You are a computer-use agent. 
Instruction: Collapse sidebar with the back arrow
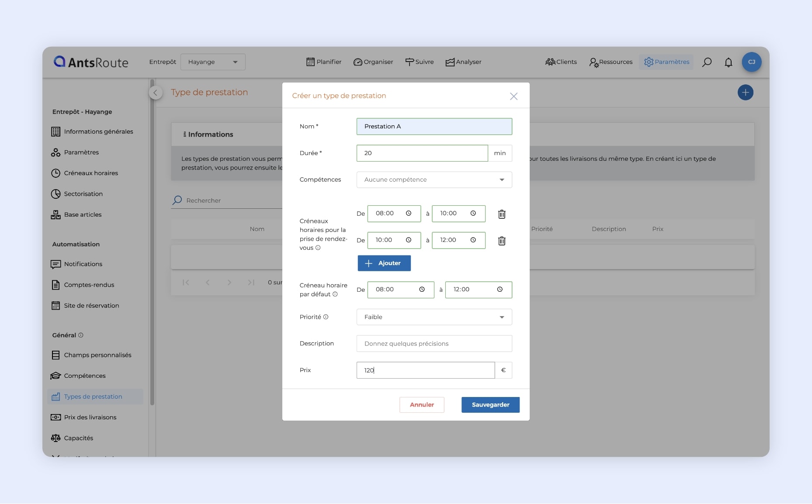click(155, 93)
